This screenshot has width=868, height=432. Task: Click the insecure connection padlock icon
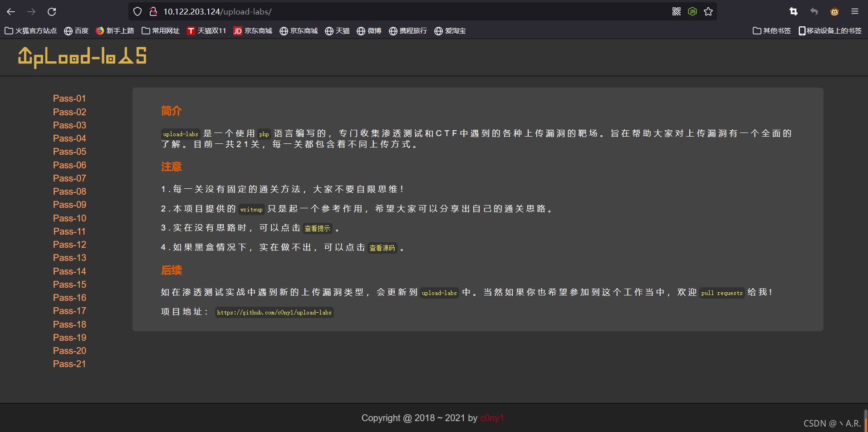(x=153, y=12)
